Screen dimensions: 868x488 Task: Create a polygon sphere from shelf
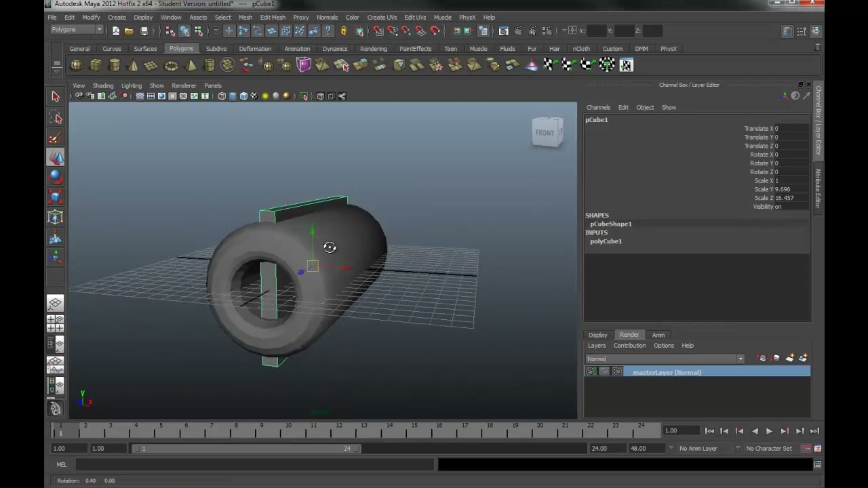(x=77, y=65)
